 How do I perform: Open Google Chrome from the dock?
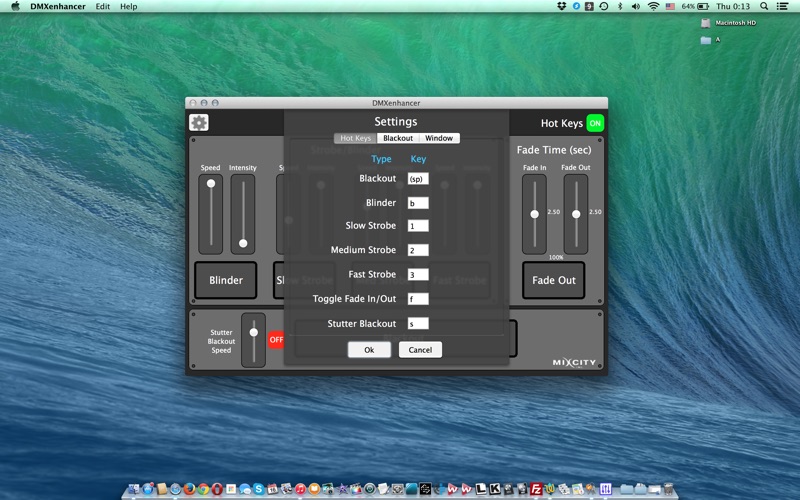pyautogui.click(x=204, y=489)
